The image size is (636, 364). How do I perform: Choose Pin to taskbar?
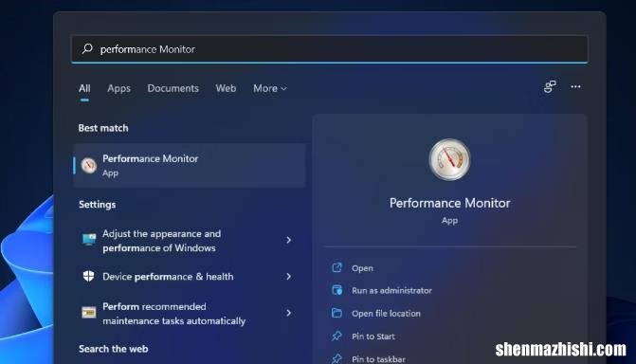(378, 359)
